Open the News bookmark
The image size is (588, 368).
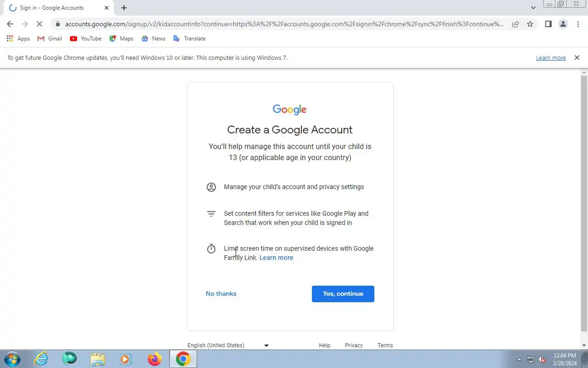(x=153, y=39)
